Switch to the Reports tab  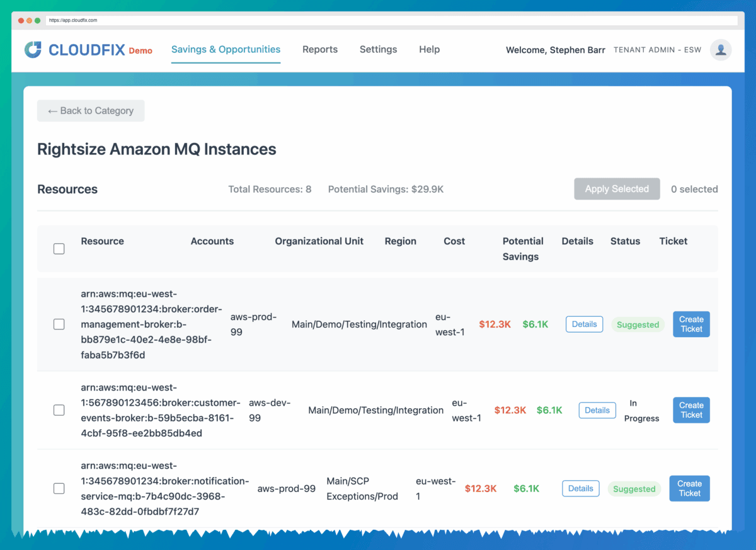320,49
